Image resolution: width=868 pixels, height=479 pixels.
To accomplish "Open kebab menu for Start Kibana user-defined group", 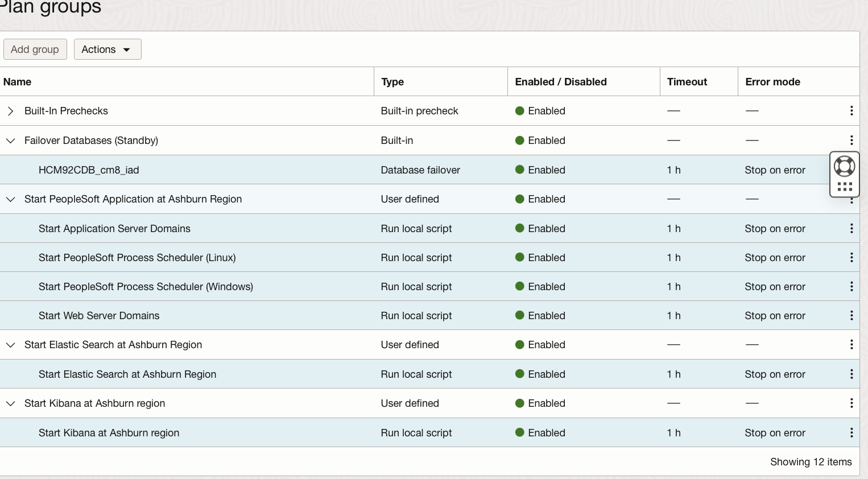I will tap(851, 403).
